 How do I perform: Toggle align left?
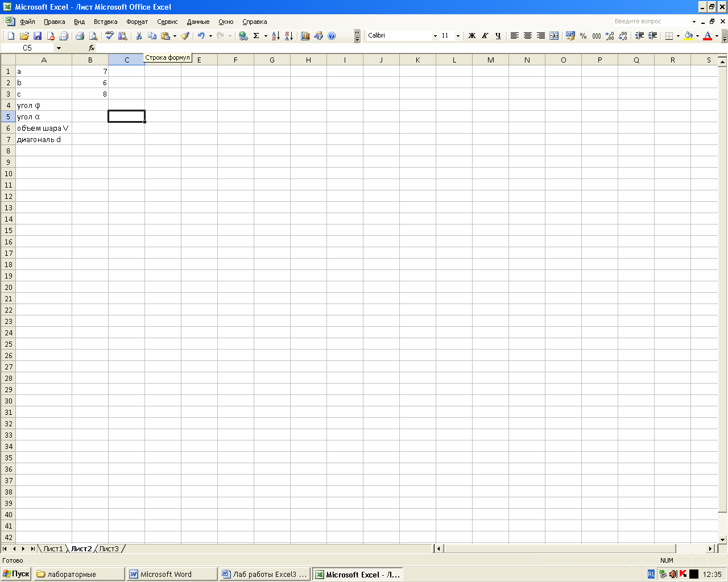(x=515, y=36)
